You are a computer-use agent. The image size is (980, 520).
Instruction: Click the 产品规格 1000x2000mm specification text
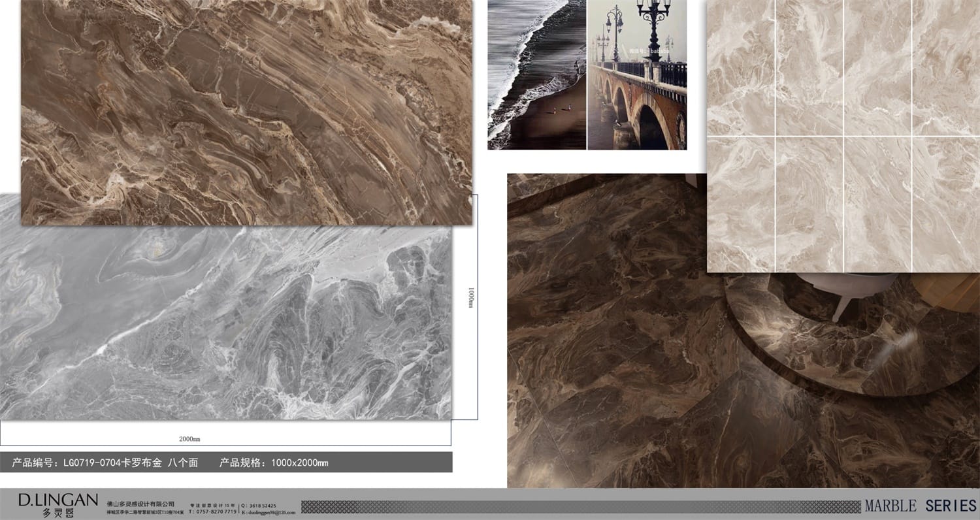point(274,463)
